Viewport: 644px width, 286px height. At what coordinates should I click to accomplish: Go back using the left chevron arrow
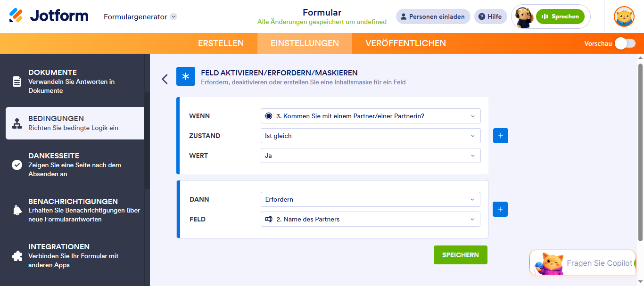pyautogui.click(x=165, y=79)
